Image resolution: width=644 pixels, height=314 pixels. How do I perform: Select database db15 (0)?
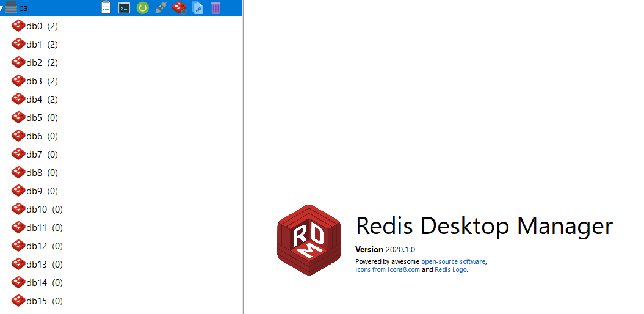[45, 301]
